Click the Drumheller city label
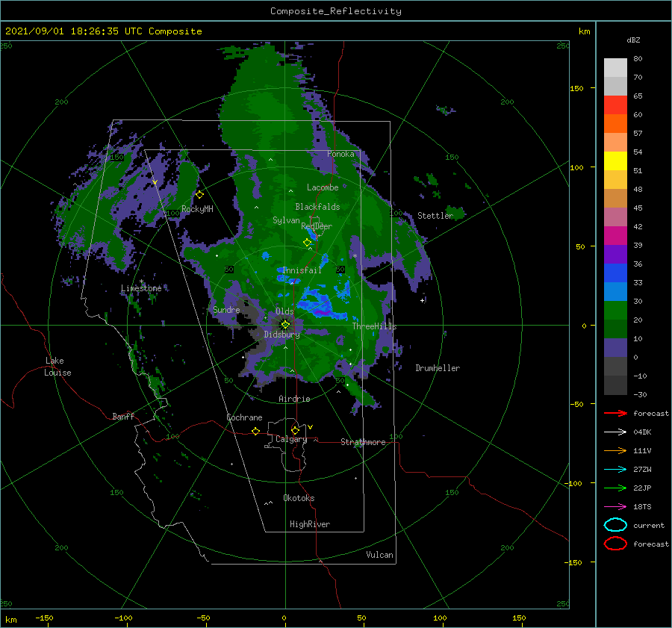This screenshot has height=628, width=672. [x=438, y=368]
